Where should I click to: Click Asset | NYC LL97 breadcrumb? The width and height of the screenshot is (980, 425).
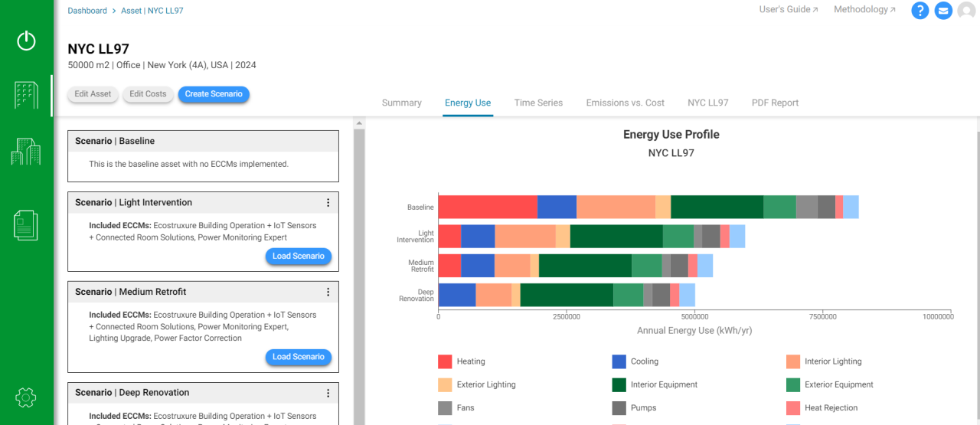[x=152, y=11]
